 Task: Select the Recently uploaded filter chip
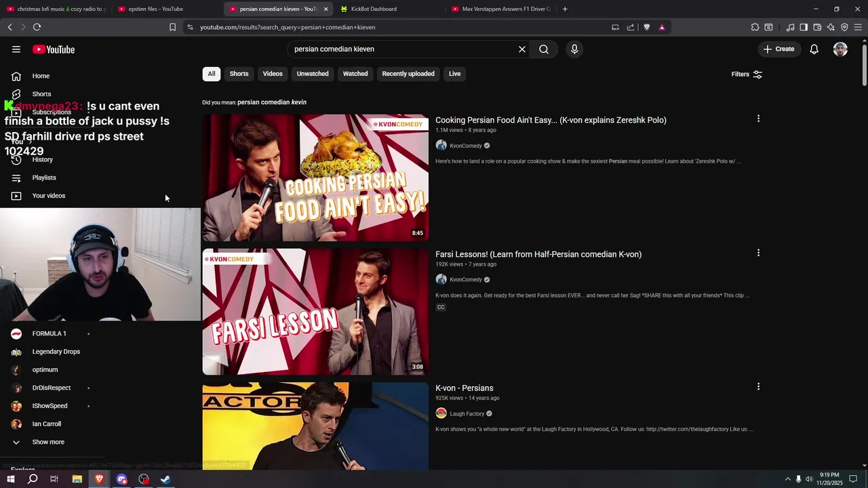[x=408, y=74]
